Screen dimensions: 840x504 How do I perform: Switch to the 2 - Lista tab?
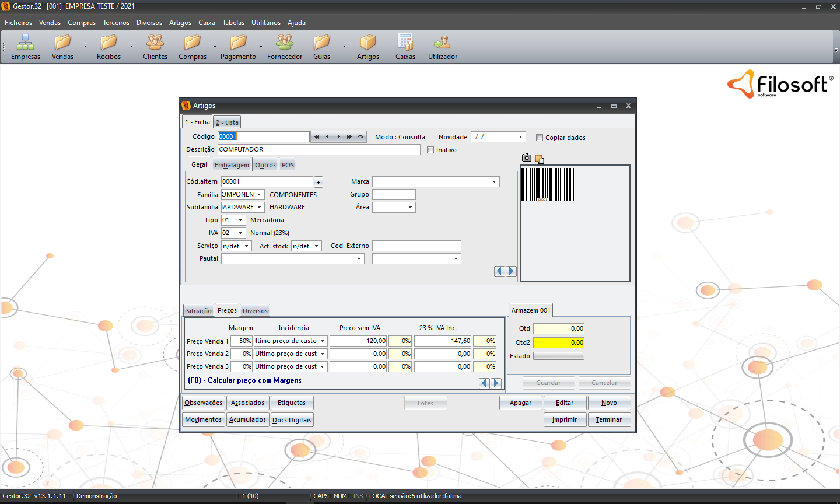[x=227, y=123]
